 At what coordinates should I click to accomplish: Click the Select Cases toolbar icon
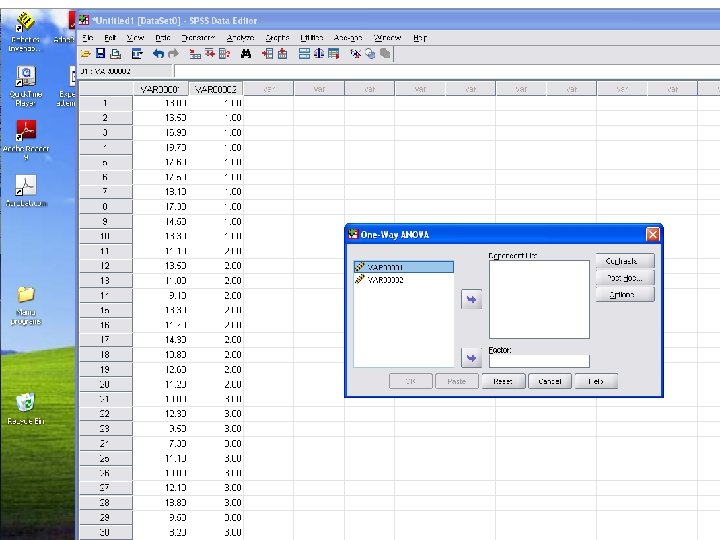click(x=333, y=54)
